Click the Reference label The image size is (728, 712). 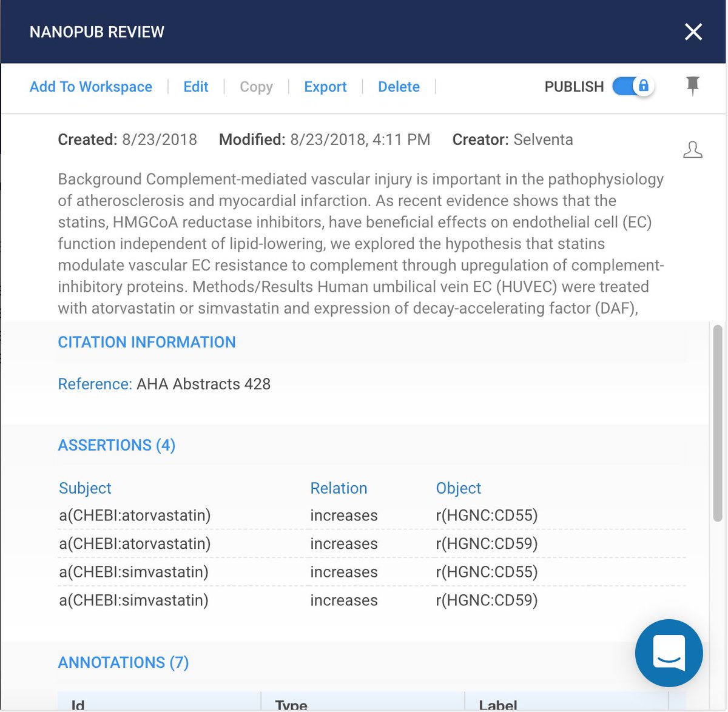[x=95, y=384]
